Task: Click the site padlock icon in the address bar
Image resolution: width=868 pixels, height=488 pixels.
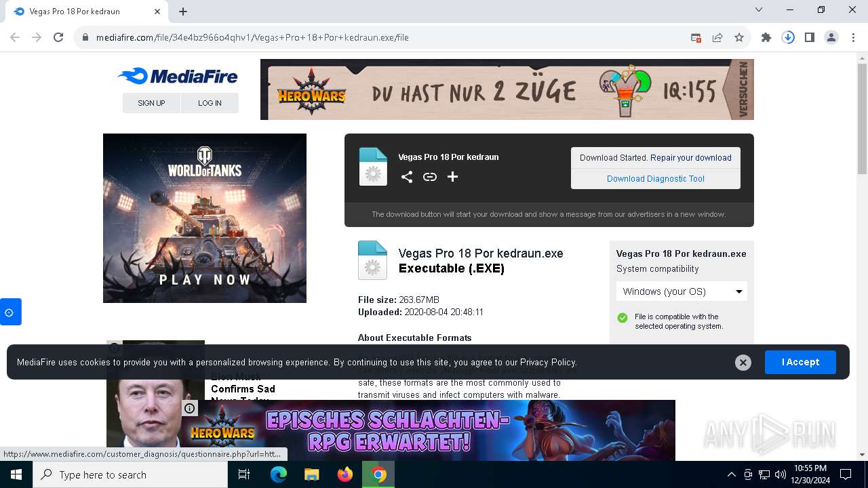Action: pyautogui.click(x=85, y=37)
